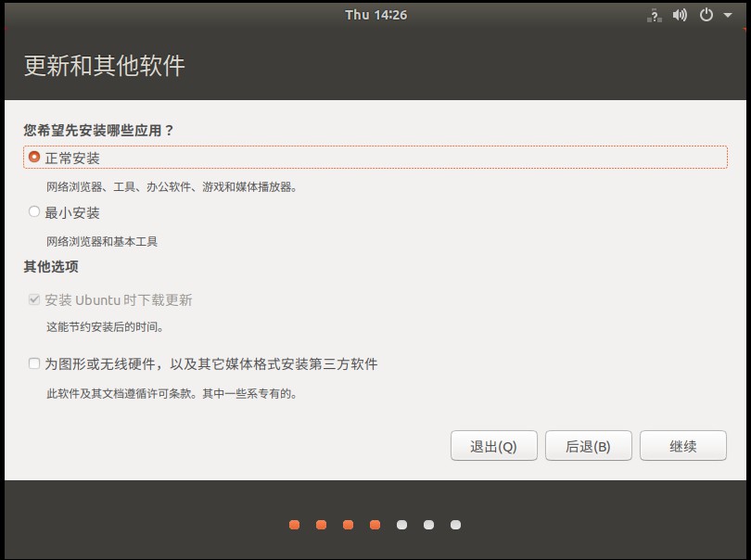
Task: Open the network status icon in top bar
Action: (x=655, y=16)
